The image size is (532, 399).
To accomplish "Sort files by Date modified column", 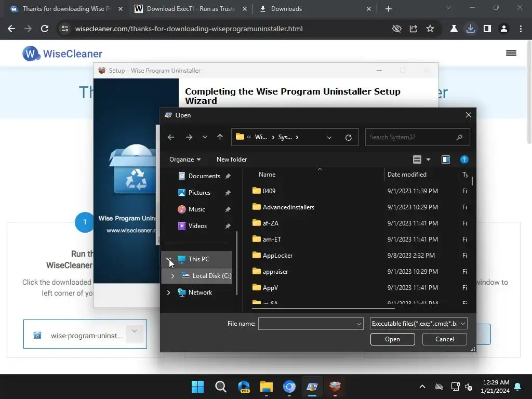I will 407,175.
